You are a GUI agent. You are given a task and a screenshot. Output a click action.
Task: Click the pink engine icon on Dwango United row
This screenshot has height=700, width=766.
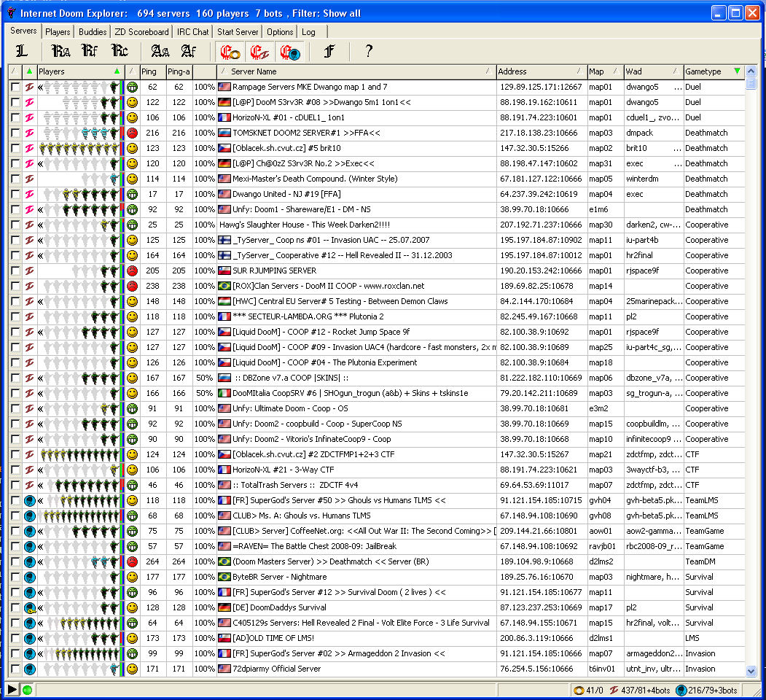coord(29,194)
